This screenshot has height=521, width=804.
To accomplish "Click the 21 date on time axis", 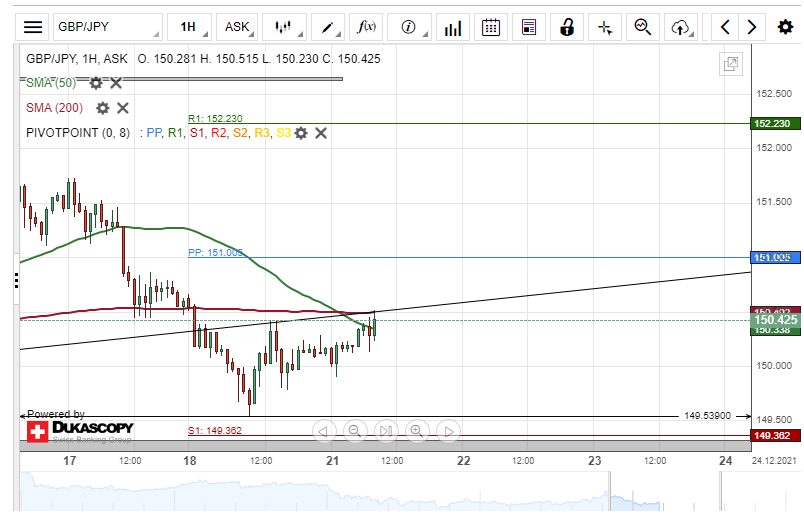I will 332,460.
